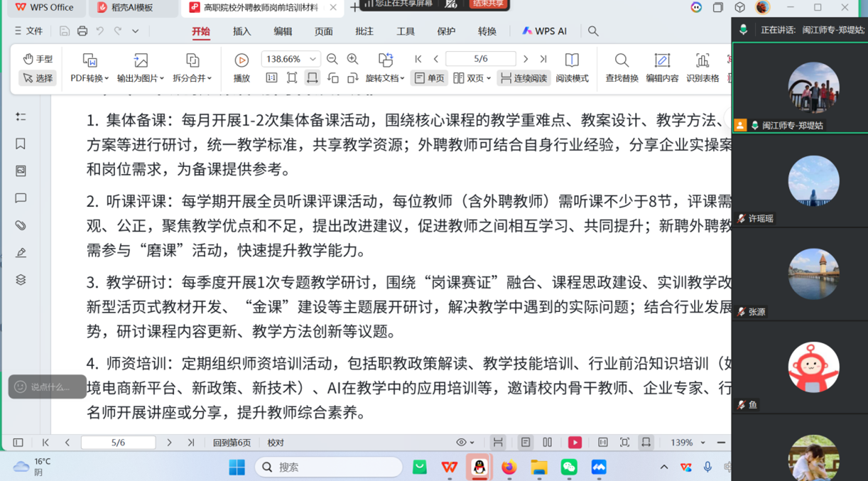The image size is (868, 481).
Task: Open the 138.66% zoom level dropdown
Action: click(313, 59)
